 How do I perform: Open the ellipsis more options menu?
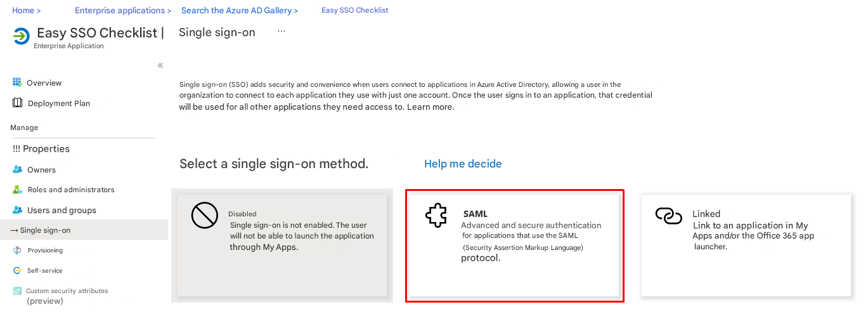coord(282,31)
